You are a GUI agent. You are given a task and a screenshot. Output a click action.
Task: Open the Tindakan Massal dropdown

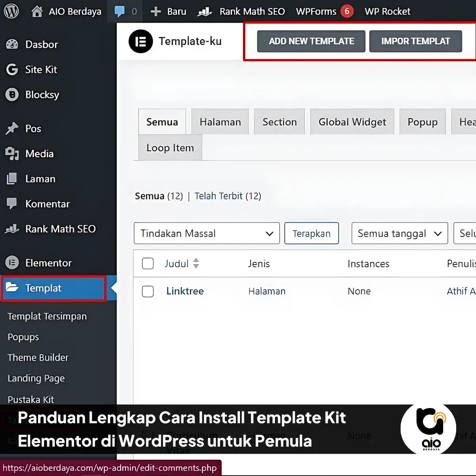[x=207, y=233]
